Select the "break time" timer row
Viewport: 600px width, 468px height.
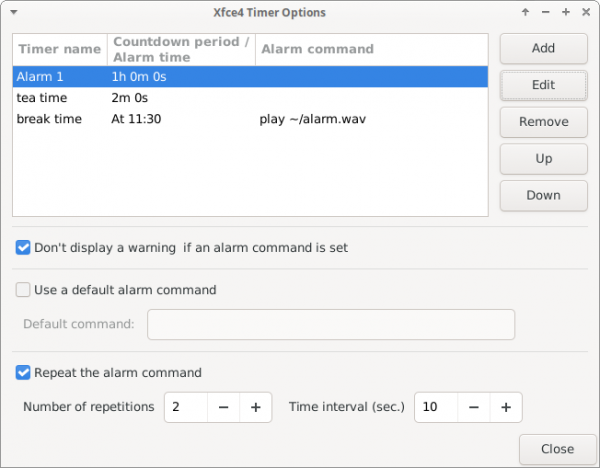(x=250, y=119)
